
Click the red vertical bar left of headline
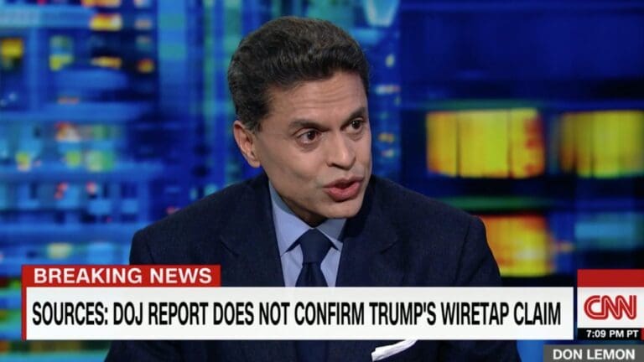point(23,313)
